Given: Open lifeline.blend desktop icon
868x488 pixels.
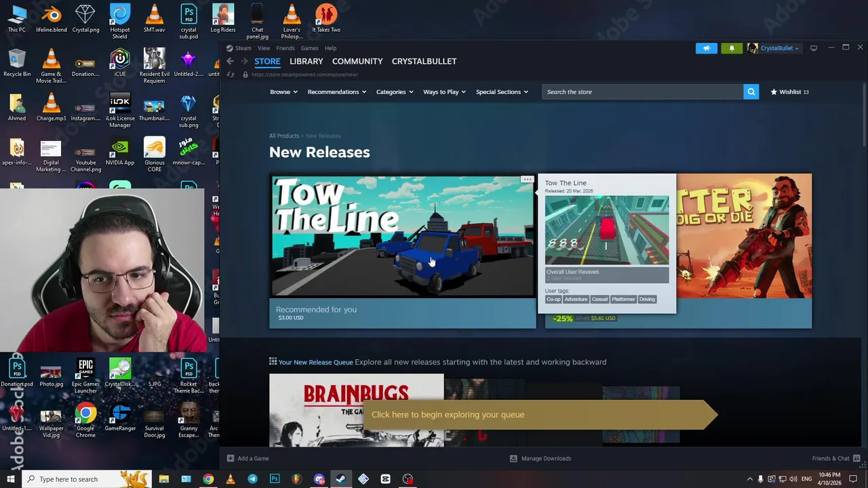Looking at the screenshot, I should pos(52,18).
